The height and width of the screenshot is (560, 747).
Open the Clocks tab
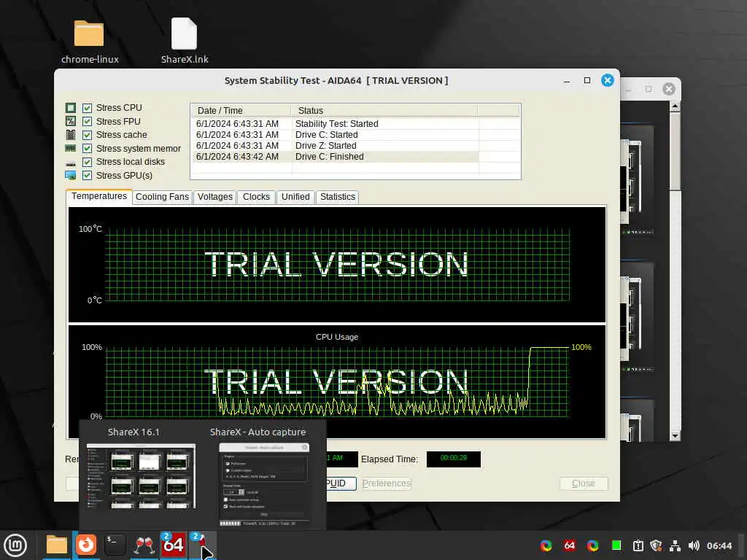click(256, 197)
